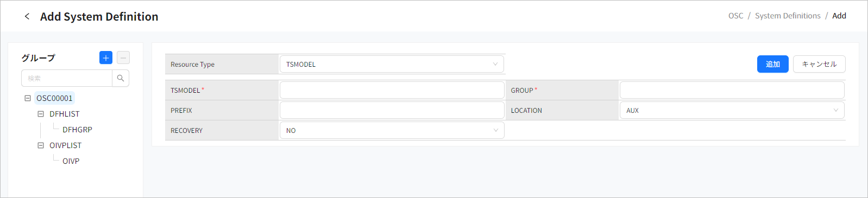The height and width of the screenshot is (198, 868).
Task: Focus the PREFIX text field
Action: [392, 110]
